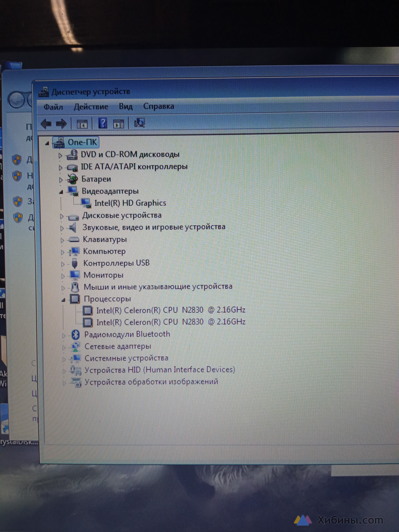Viewport: 399px width, 532px height.
Task: Click the Клавиатуры keyboard icon
Action: (x=74, y=240)
